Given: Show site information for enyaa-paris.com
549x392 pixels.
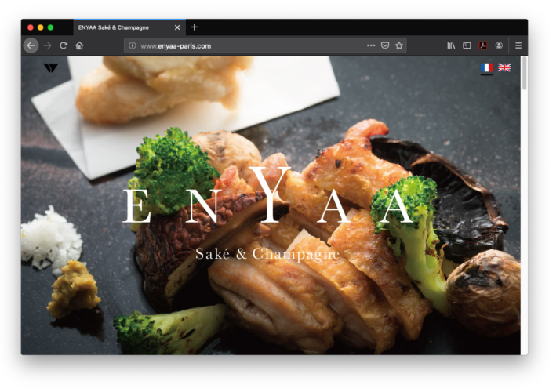Looking at the screenshot, I should point(132,45).
